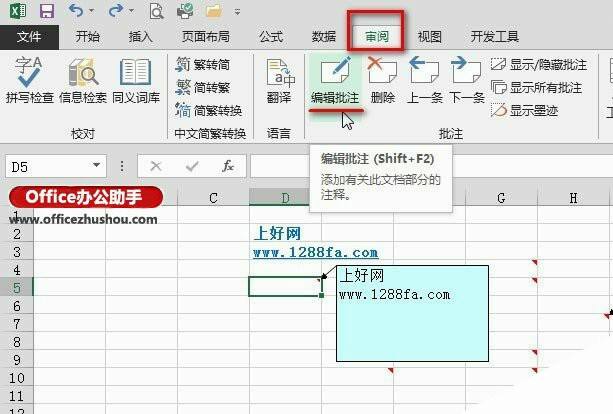This screenshot has height=414, width=613.
Task: Convert text with 繁转简
Action: 203,65
